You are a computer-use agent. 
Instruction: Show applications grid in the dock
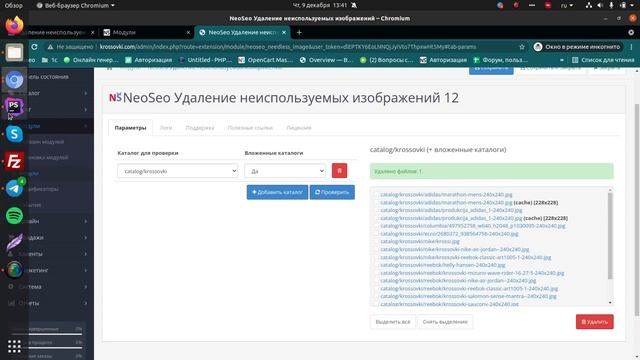point(14,347)
